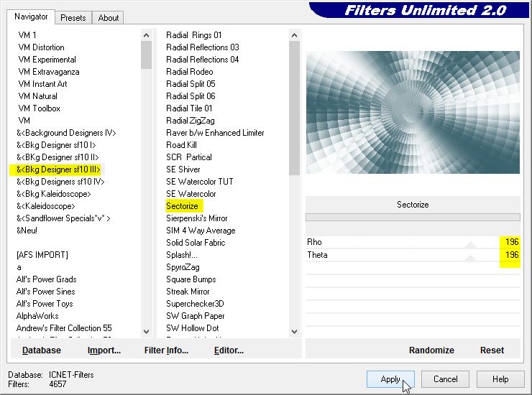Click the filter preview image
Image resolution: width=532 pixels, height=395 pixels.
[413, 112]
